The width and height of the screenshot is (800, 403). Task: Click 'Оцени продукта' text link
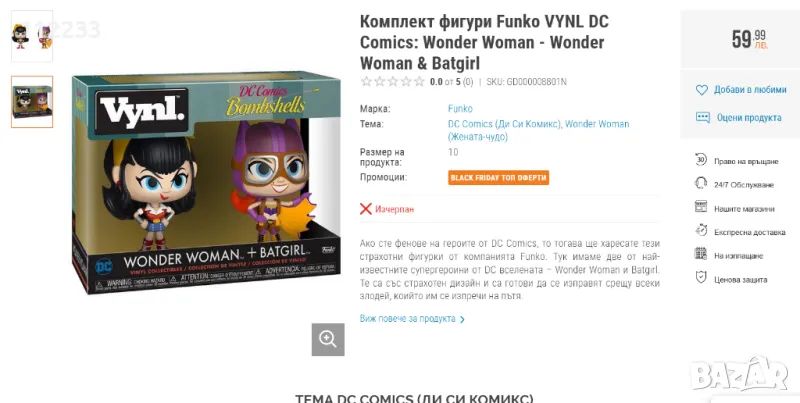(x=749, y=117)
